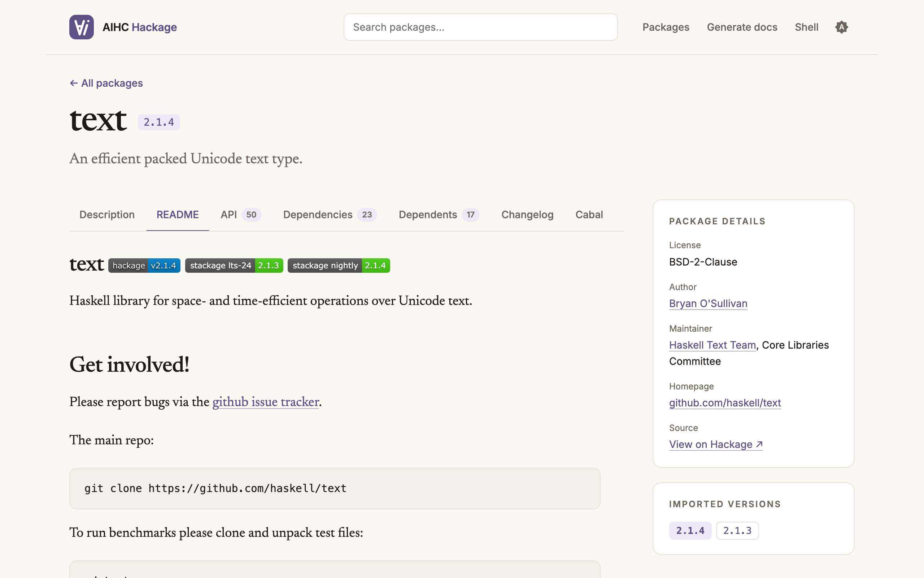Go back to All packages
924x578 pixels.
pyautogui.click(x=106, y=83)
